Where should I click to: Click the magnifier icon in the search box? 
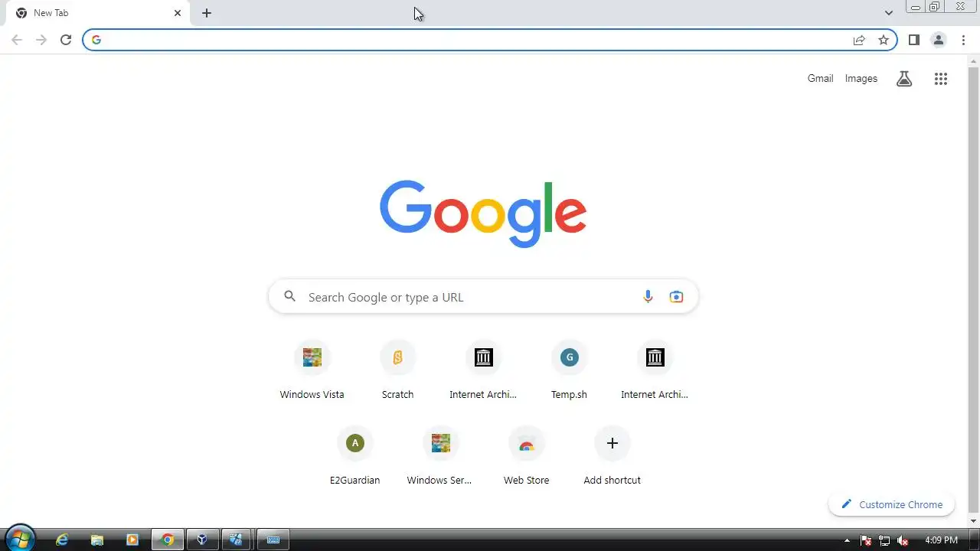coord(289,296)
